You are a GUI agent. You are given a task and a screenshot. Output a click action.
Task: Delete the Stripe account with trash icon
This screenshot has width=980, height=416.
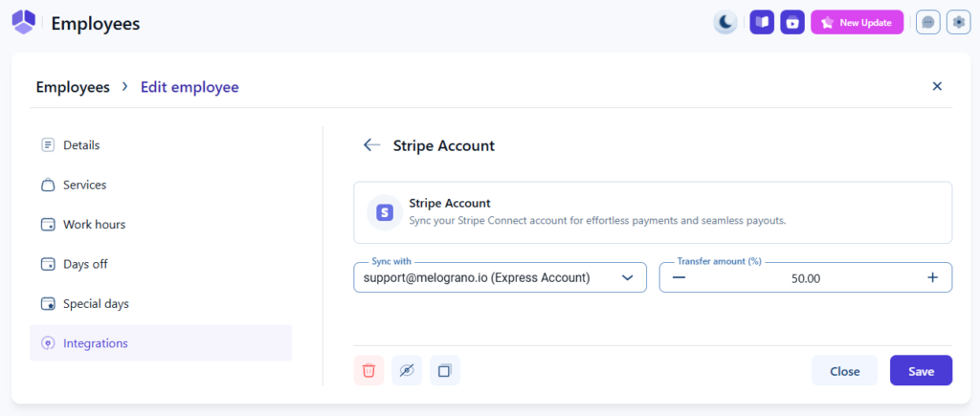point(368,370)
